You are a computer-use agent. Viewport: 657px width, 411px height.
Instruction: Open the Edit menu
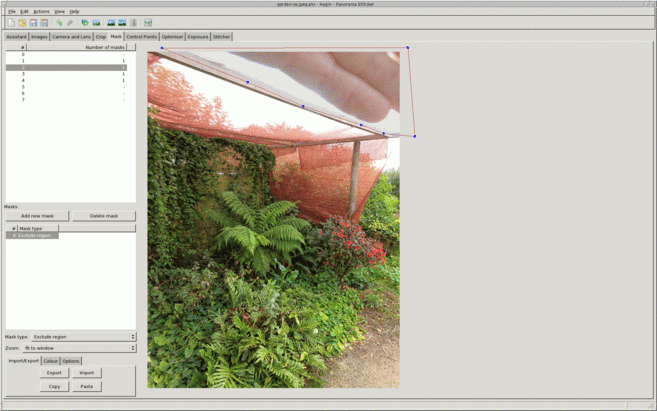[24, 11]
